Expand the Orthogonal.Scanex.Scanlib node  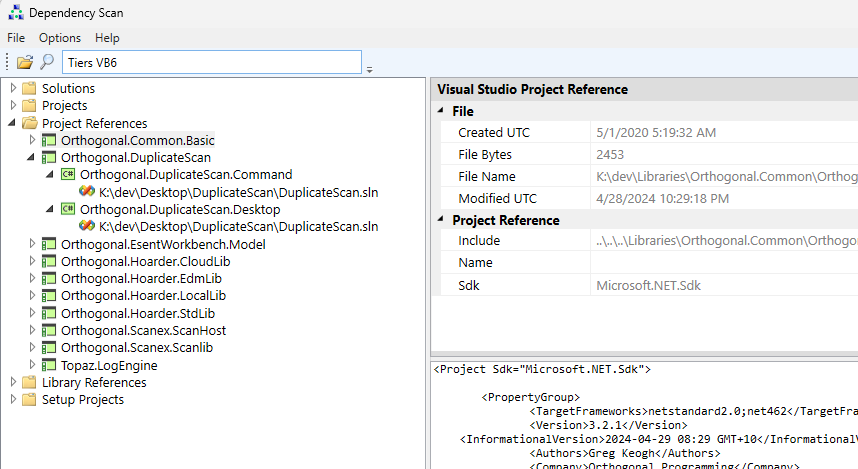tap(32, 348)
